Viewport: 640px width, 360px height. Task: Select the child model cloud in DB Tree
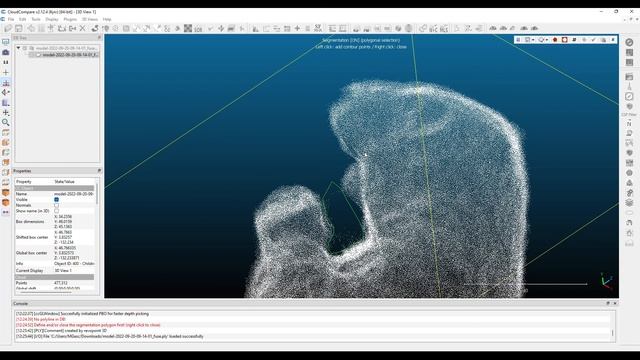(70, 54)
